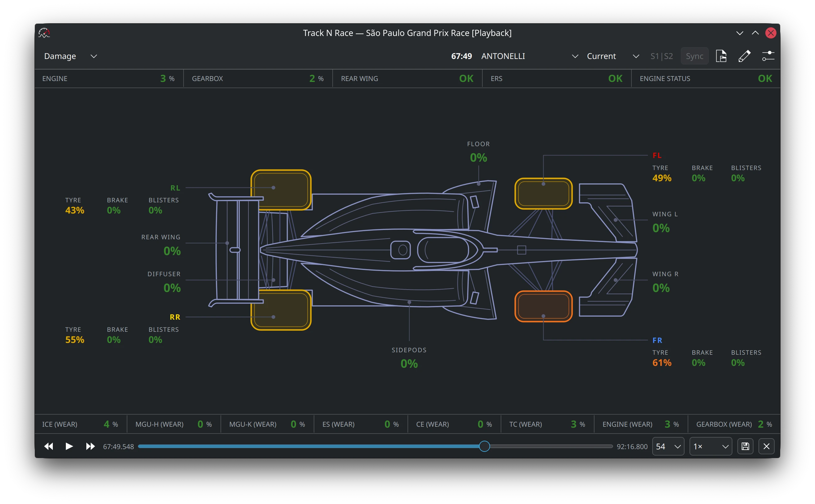
Task: Click the FL tyre label
Action: (x=657, y=155)
